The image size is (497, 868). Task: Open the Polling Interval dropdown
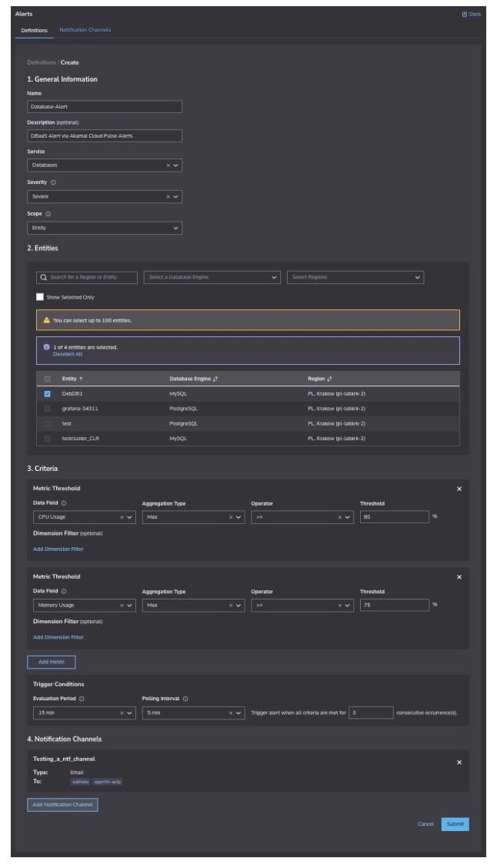(x=238, y=713)
